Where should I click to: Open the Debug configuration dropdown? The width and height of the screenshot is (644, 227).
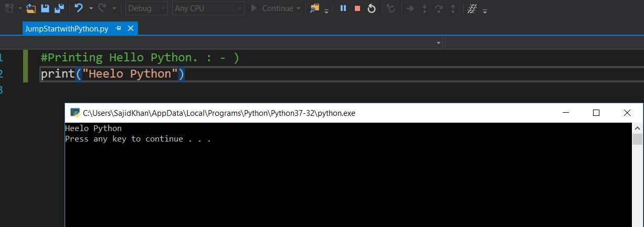point(147,8)
